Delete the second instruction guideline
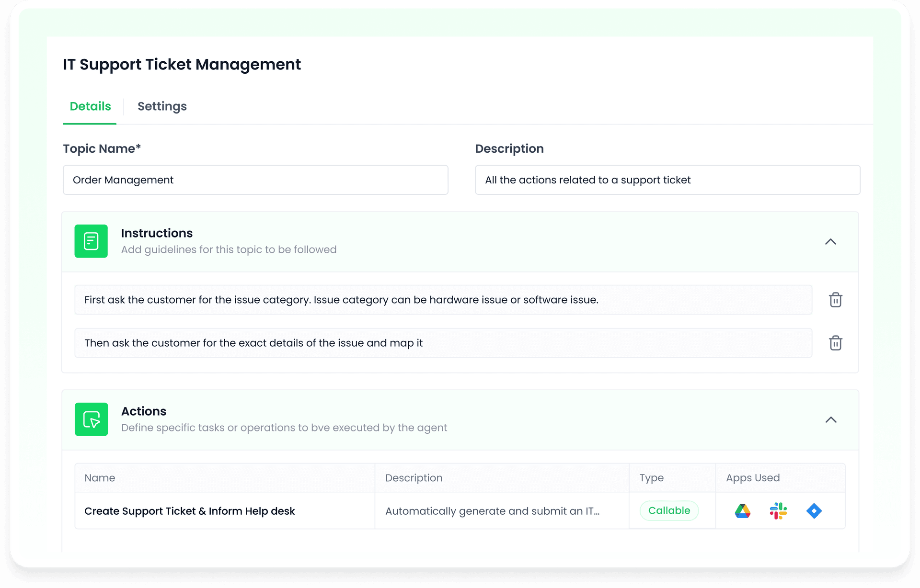This screenshot has width=920, height=588. 836,343
